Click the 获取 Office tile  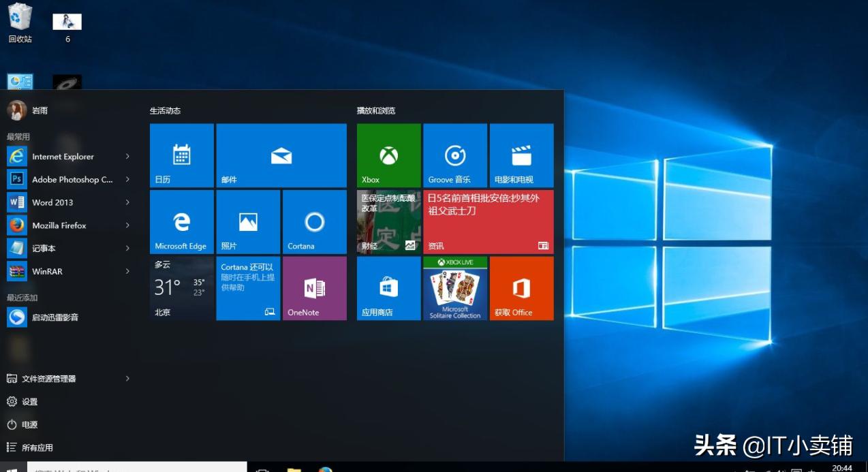[x=521, y=287]
